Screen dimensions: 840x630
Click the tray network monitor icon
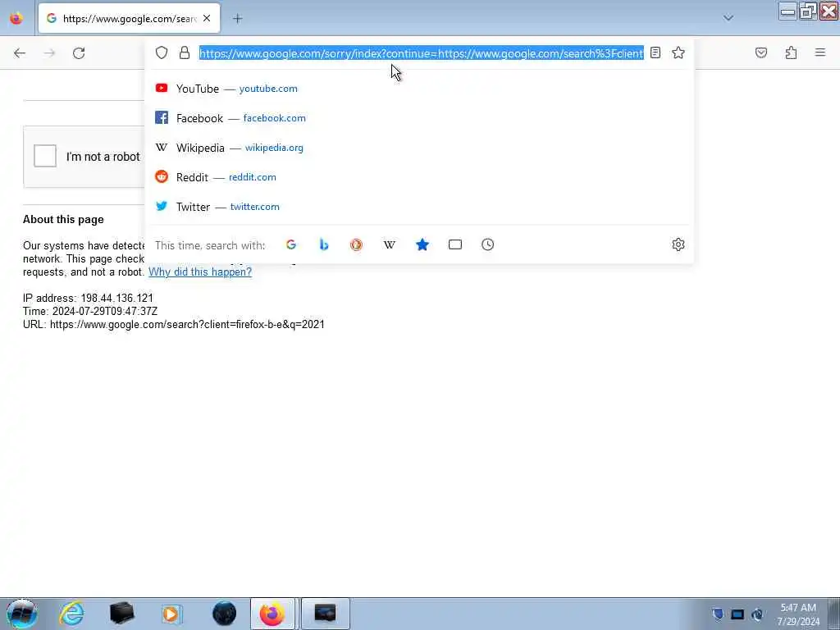coord(737,614)
